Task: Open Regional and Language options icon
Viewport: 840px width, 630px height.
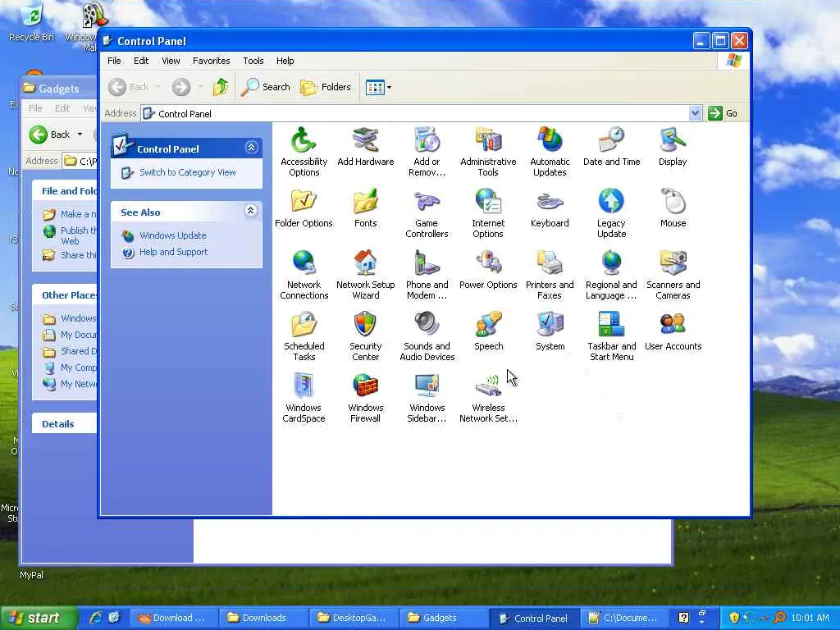Action: tap(611, 276)
